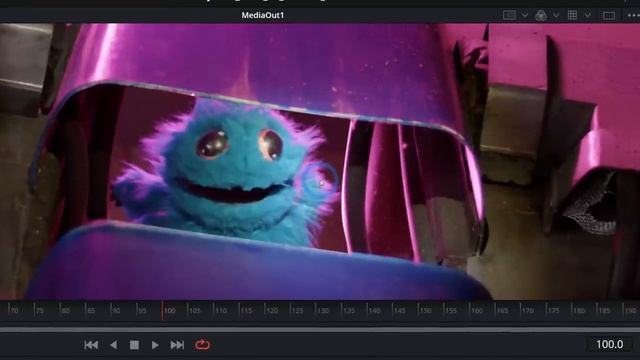Screen dimensions: 640x360
Task: Click the MediaOut1 viewer title
Action: 262,15
